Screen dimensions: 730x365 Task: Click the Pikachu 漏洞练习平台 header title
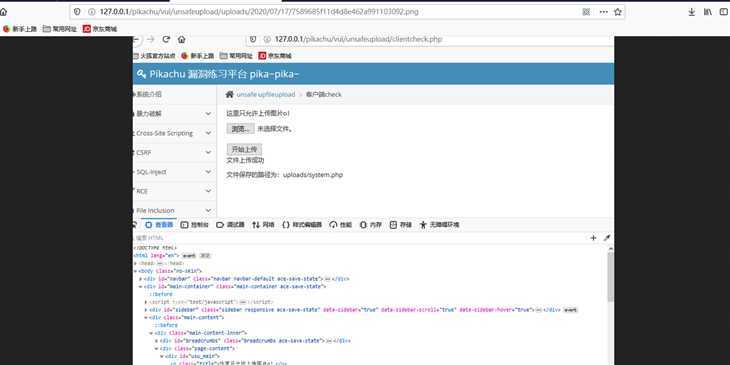(x=218, y=74)
